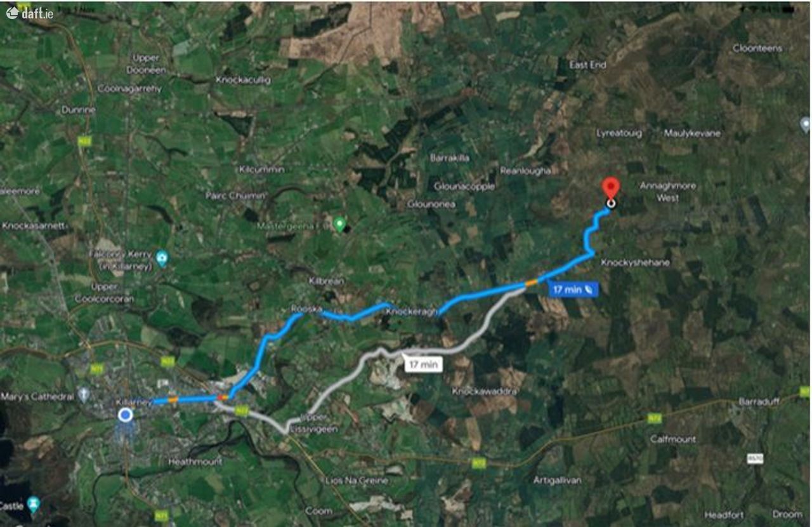This screenshot has width=812, height=527.
Task: Select the white 17 min alternate route label
Action: (x=423, y=364)
